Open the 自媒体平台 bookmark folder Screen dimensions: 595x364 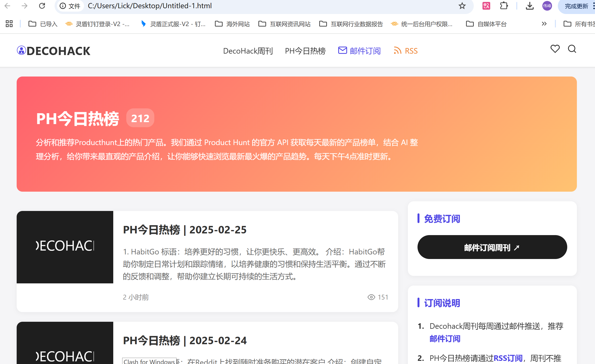pos(486,24)
